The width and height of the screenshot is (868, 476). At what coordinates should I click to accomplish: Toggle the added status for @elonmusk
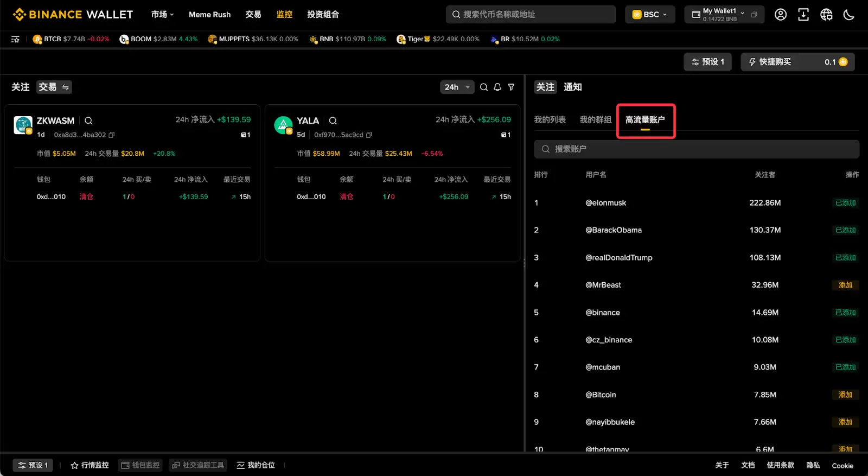click(x=845, y=203)
